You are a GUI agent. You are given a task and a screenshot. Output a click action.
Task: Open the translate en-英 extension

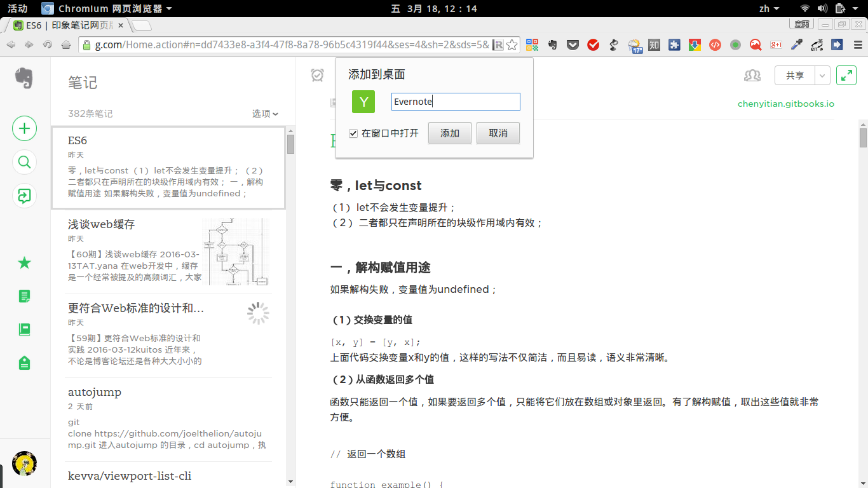[x=817, y=44]
